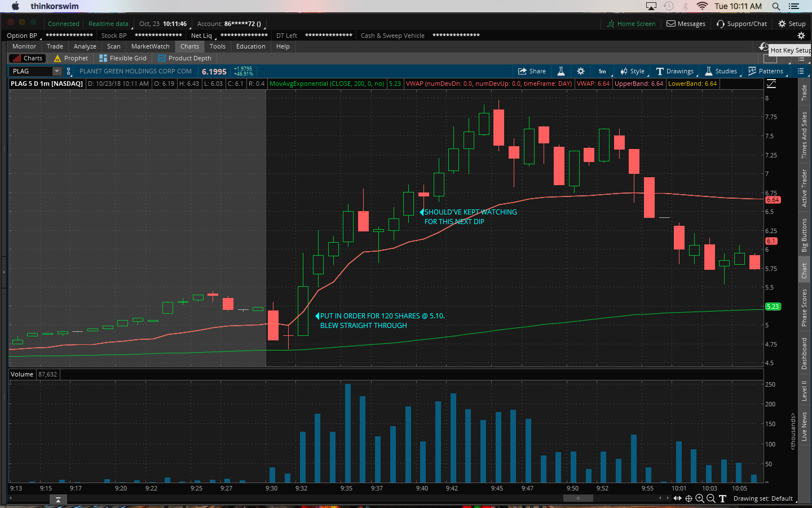Open Messages
The image size is (812, 508).
[686, 24]
